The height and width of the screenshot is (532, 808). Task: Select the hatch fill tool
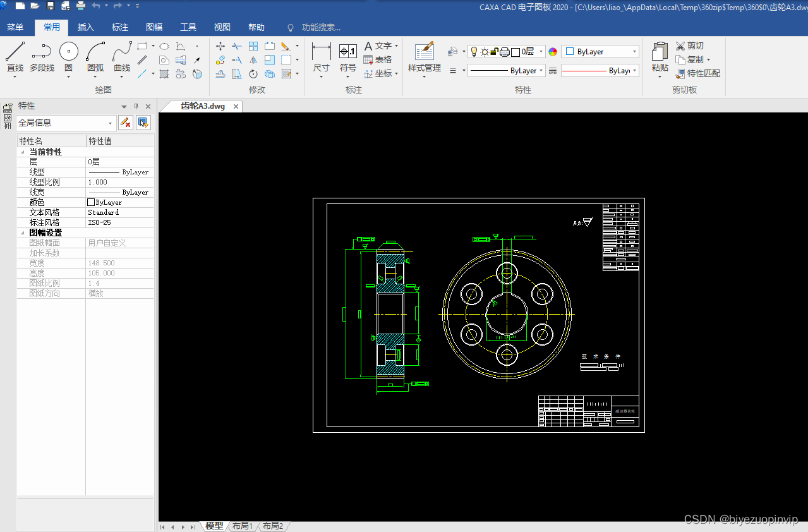pyautogui.click(x=164, y=74)
